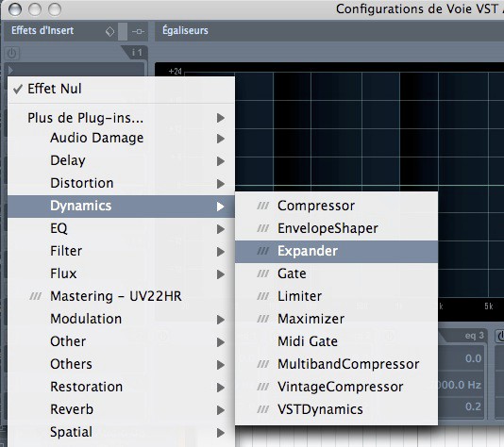
Task: Expand the Plus de Plug-ins submenu arrow
Action: (221, 118)
